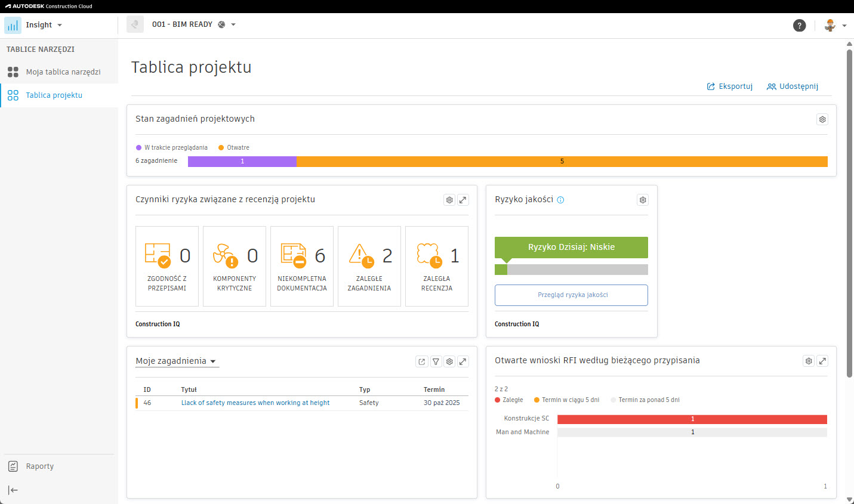The height and width of the screenshot is (504, 854).
Task: Open Moje zagadnienia in external view
Action: [x=422, y=361]
